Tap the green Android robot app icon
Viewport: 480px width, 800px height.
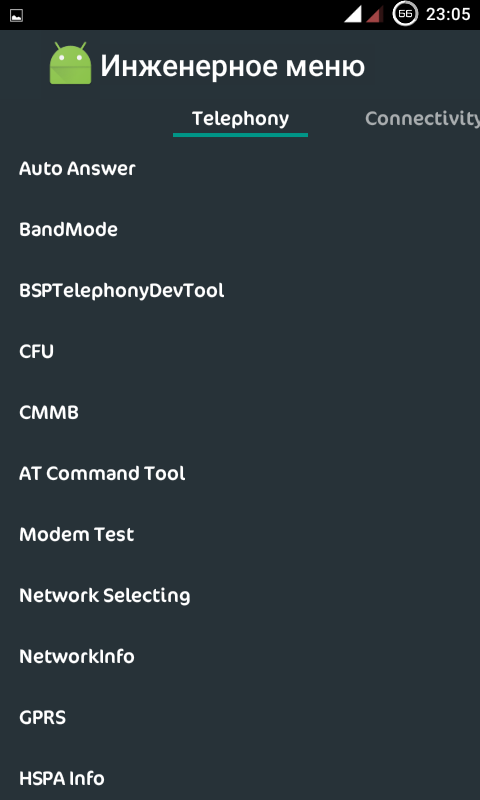pos(70,63)
